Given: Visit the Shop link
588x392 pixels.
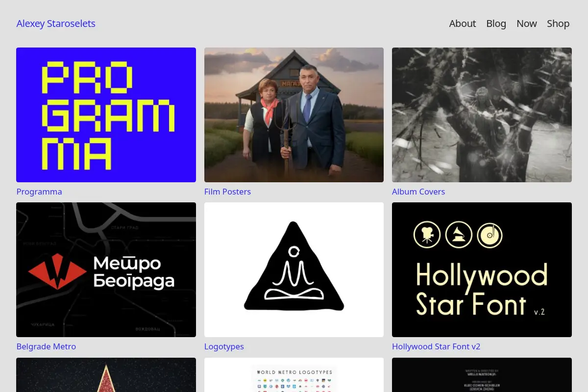Looking at the screenshot, I should 558,24.
